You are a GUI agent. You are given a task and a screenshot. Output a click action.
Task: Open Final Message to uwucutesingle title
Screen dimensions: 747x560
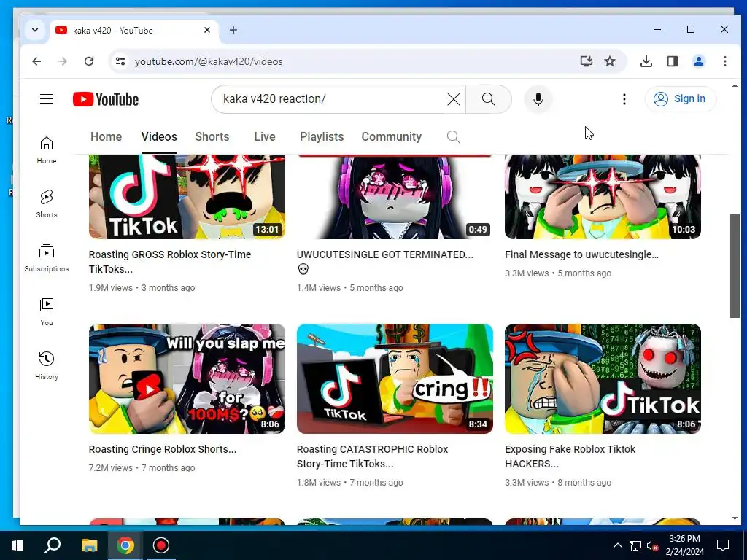pyautogui.click(x=581, y=254)
